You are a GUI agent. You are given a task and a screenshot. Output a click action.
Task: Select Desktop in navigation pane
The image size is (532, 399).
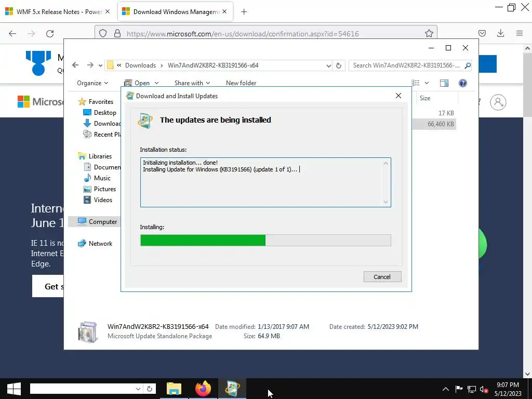(100, 113)
